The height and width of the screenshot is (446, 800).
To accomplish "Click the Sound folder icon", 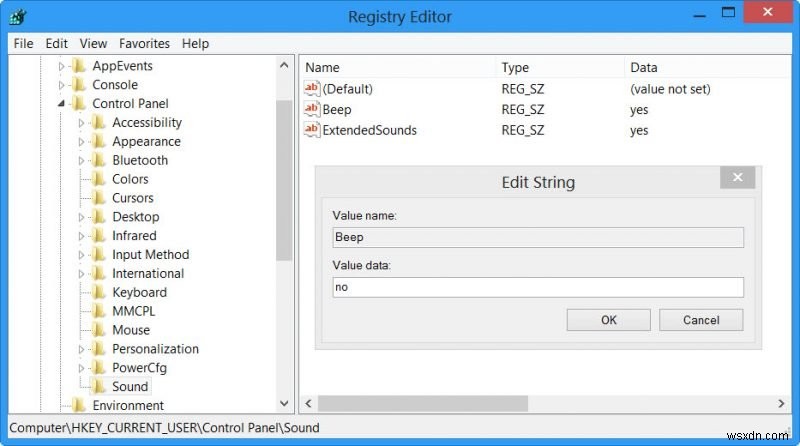I will click(99, 387).
